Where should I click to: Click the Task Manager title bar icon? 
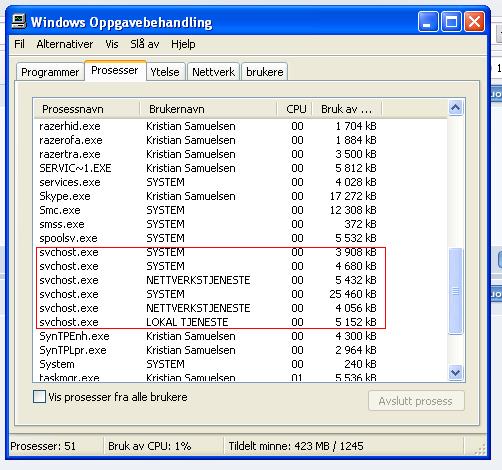point(19,22)
